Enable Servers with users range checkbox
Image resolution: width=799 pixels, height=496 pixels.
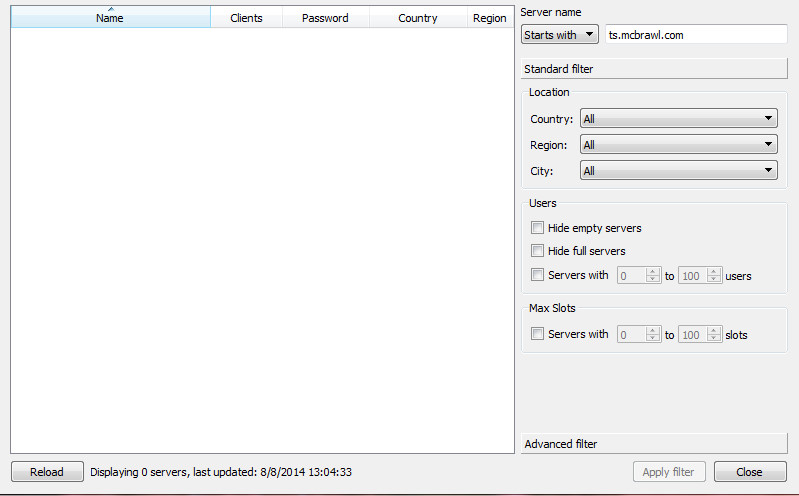tap(538, 275)
